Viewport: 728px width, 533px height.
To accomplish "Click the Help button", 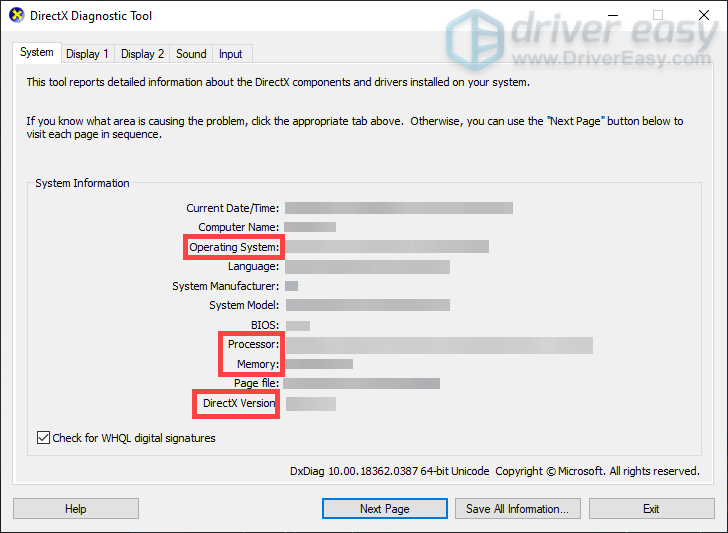I will coord(76,509).
